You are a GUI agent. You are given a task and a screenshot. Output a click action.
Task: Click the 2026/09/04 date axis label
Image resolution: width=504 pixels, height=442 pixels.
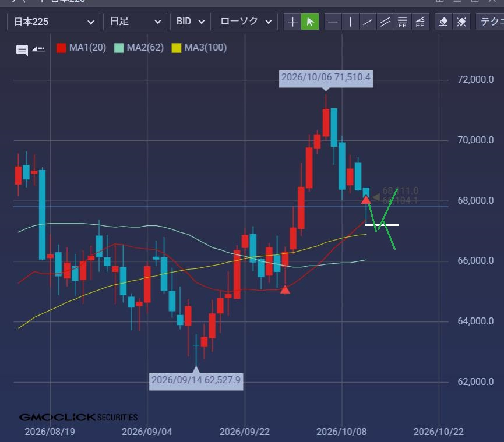pos(147,432)
